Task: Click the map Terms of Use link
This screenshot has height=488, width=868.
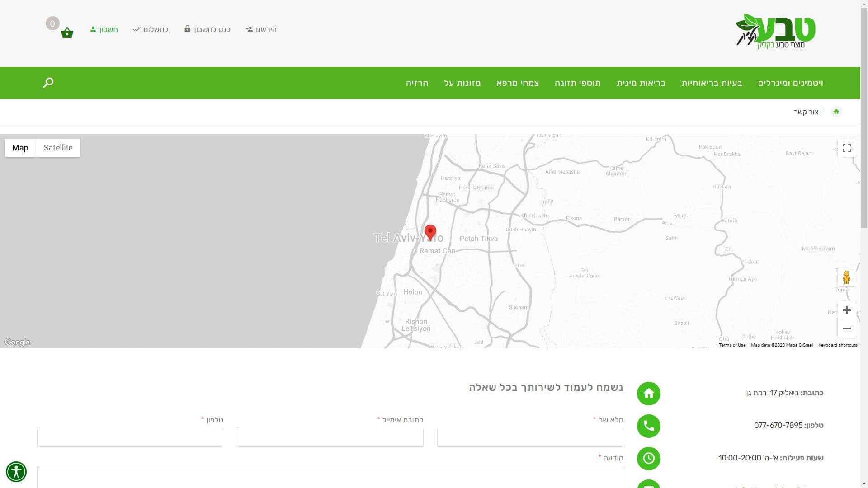Action: point(732,345)
